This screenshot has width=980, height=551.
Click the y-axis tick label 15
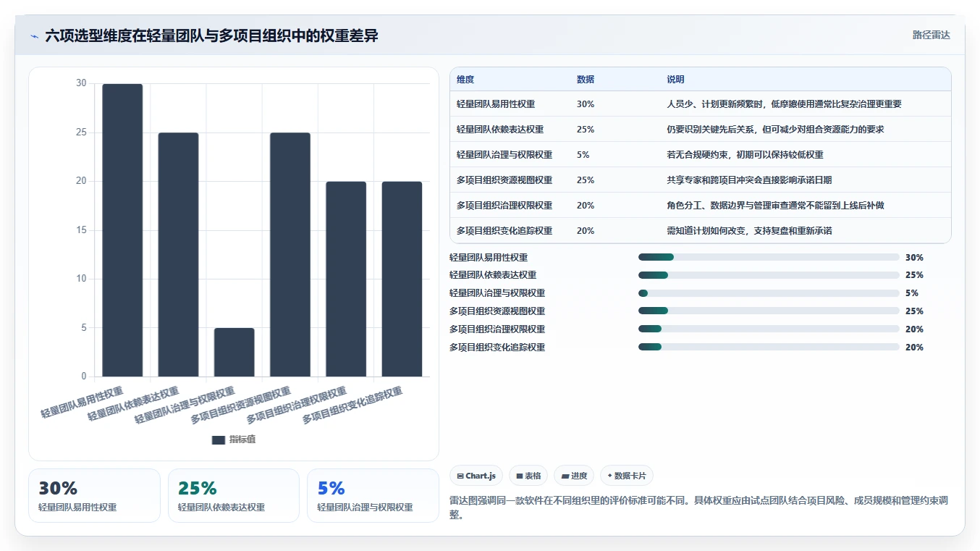81,230
